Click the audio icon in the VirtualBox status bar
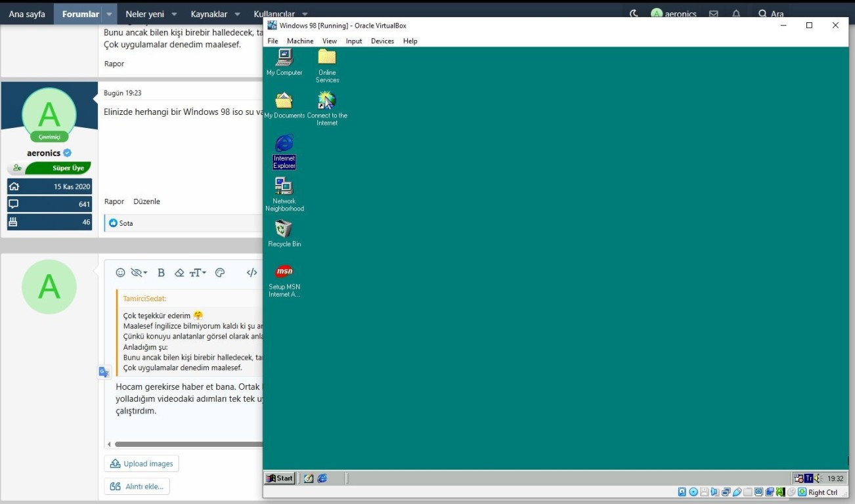 coord(715,492)
